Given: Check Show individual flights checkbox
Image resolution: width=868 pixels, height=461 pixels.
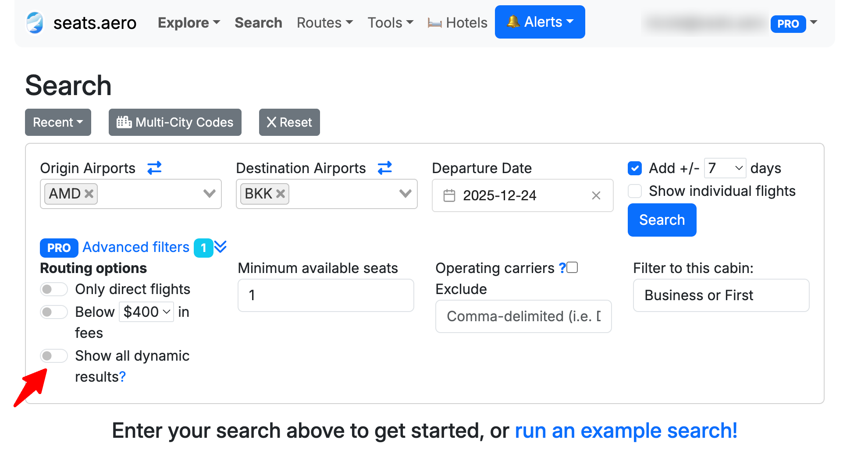Looking at the screenshot, I should click(x=635, y=191).
